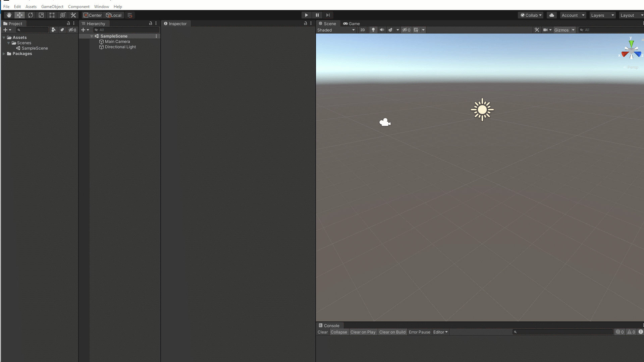The image size is (644, 362).
Task: Open the Assets menu
Action: [31, 6]
